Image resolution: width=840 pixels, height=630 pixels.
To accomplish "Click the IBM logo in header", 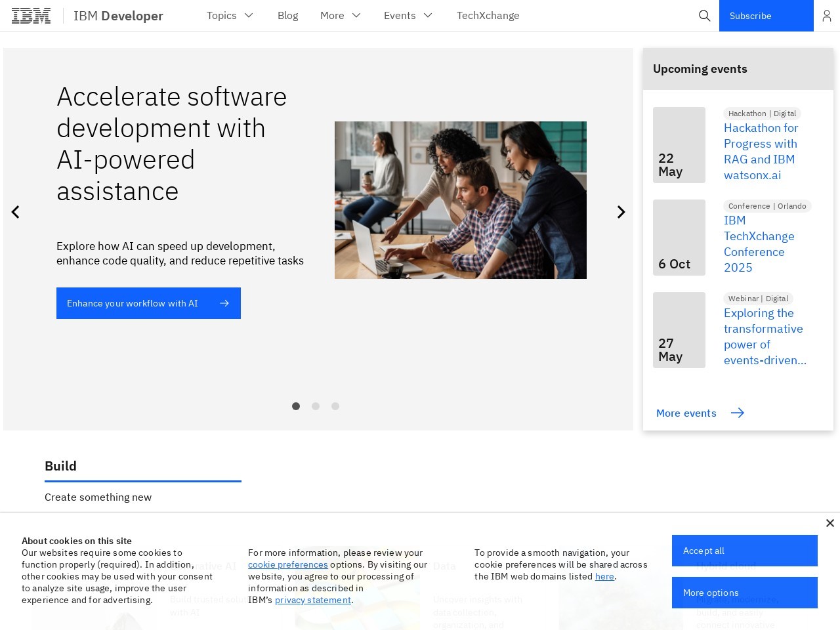I will click(x=31, y=16).
